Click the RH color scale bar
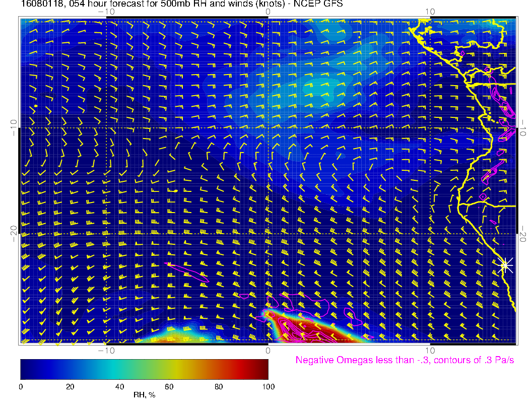This screenshot has height=411, width=532. pyautogui.click(x=144, y=369)
